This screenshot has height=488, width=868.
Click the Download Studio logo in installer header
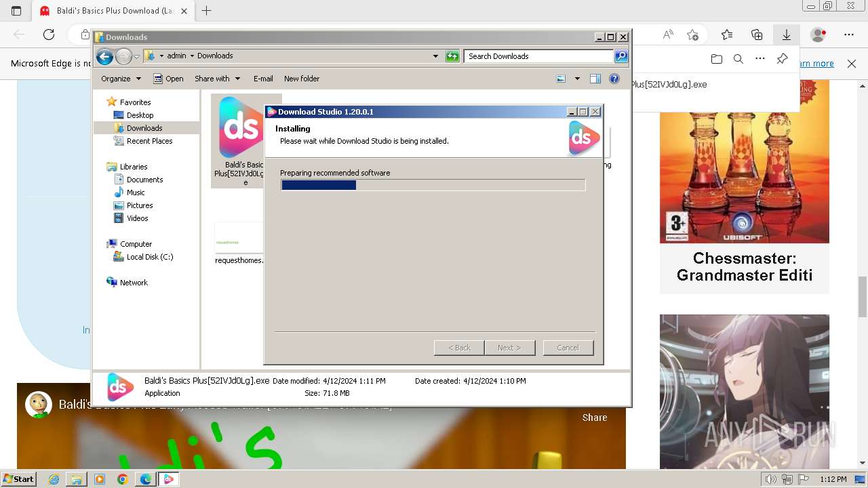tap(584, 138)
